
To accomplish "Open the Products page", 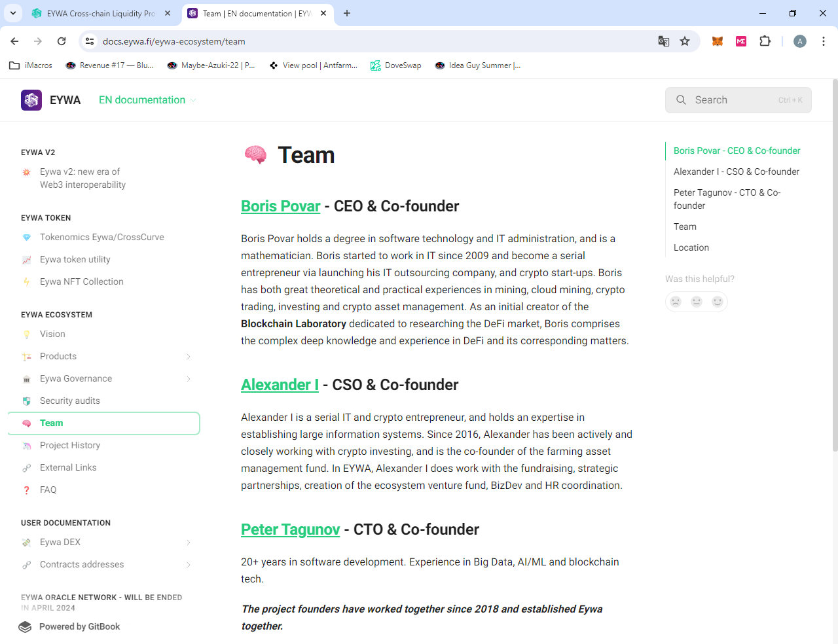I will (58, 356).
